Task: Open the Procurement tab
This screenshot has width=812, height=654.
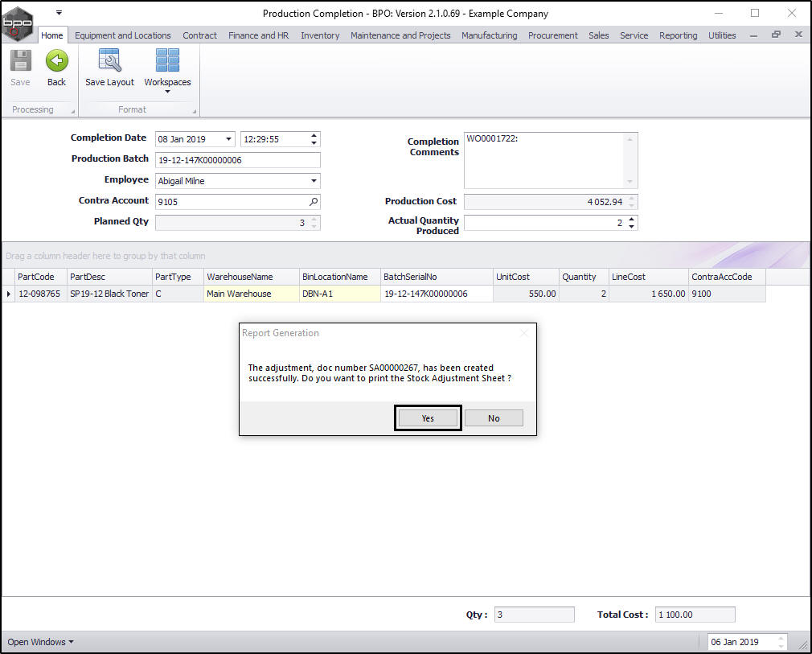Action: tap(552, 35)
